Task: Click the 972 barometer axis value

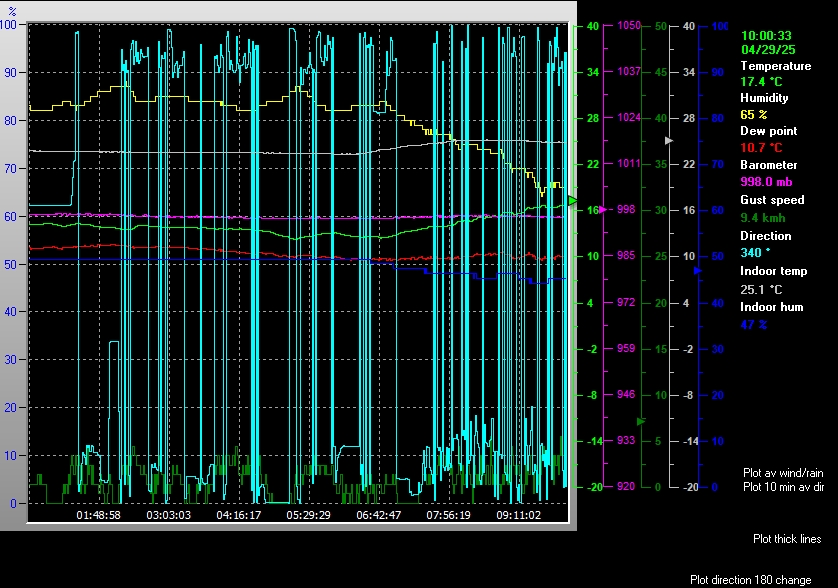Action: (626, 303)
